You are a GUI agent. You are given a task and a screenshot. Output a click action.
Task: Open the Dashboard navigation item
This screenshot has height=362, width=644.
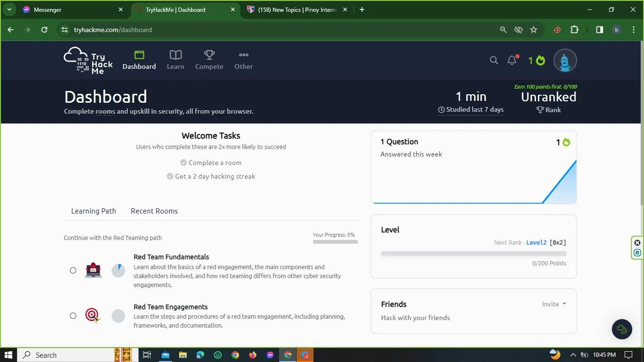pyautogui.click(x=139, y=60)
